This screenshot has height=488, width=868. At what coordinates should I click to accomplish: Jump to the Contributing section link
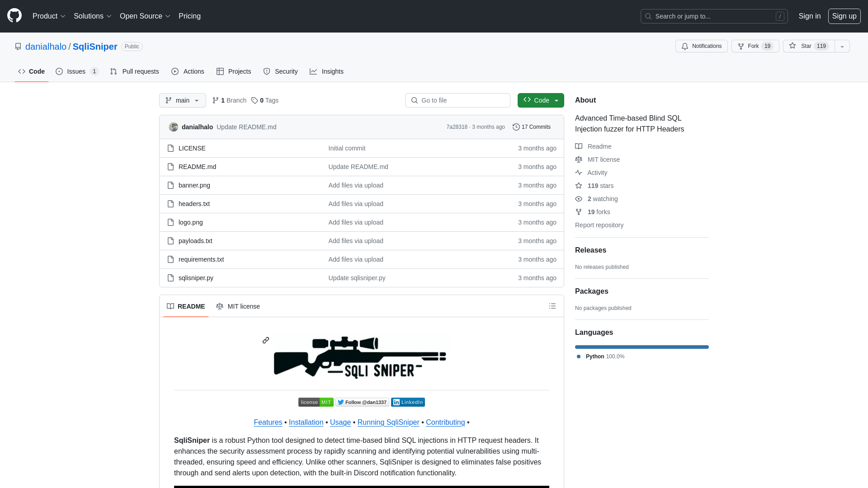point(445,422)
